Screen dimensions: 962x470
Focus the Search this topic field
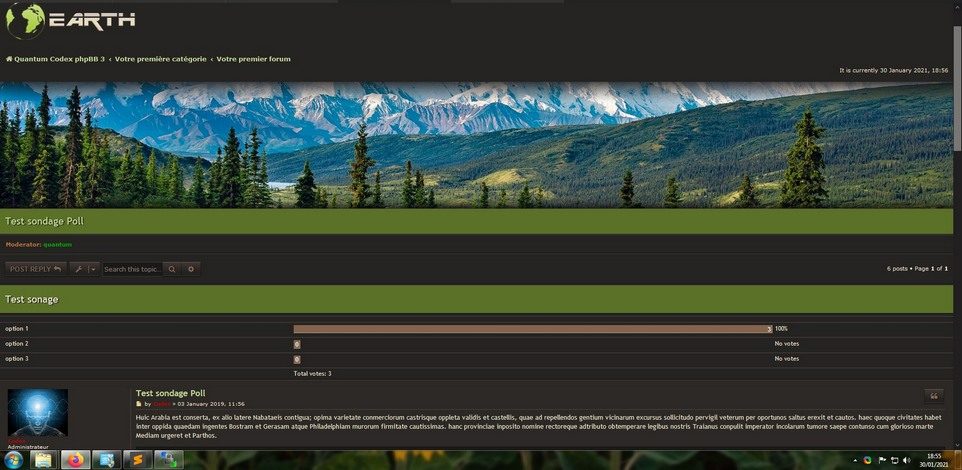click(132, 269)
